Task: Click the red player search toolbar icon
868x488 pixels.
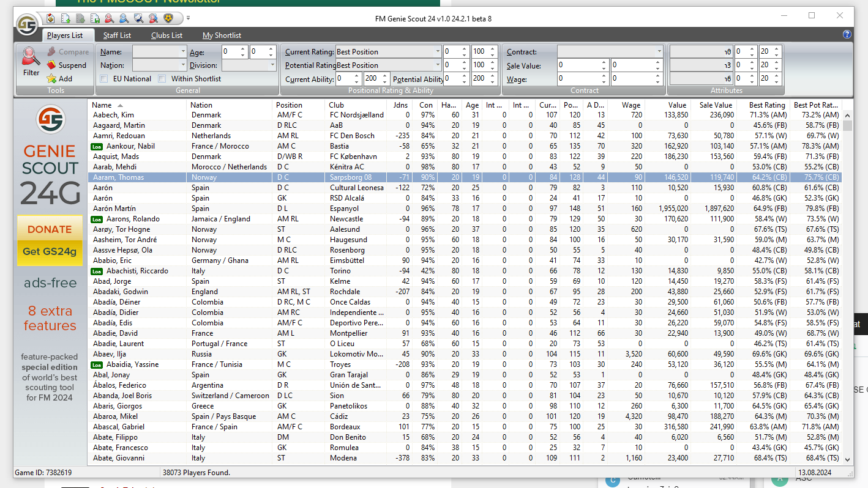Action: tap(110, 18)
